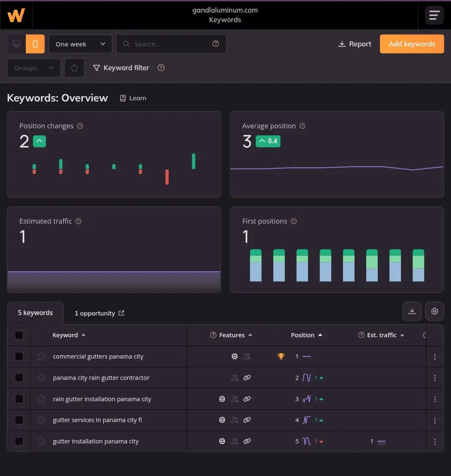This screenshot has width=451, height=476.
Task: Switch to the 5 keywords tab
Action: (35, 313)
